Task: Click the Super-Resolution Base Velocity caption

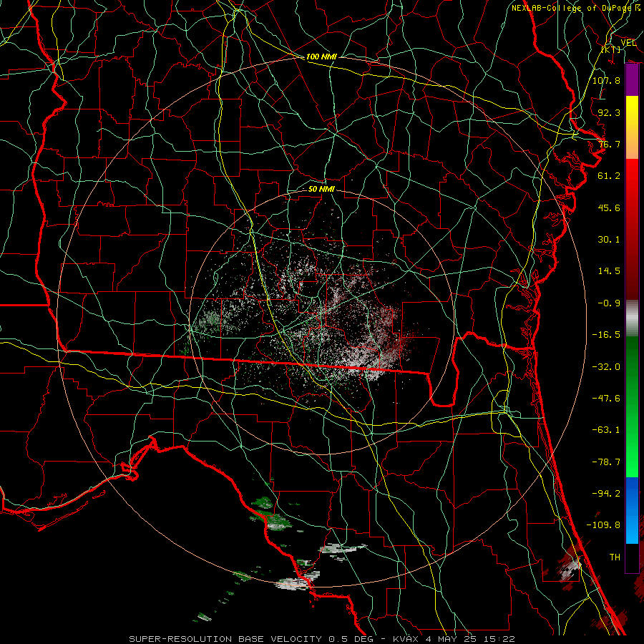Action: tap(321, 639)
